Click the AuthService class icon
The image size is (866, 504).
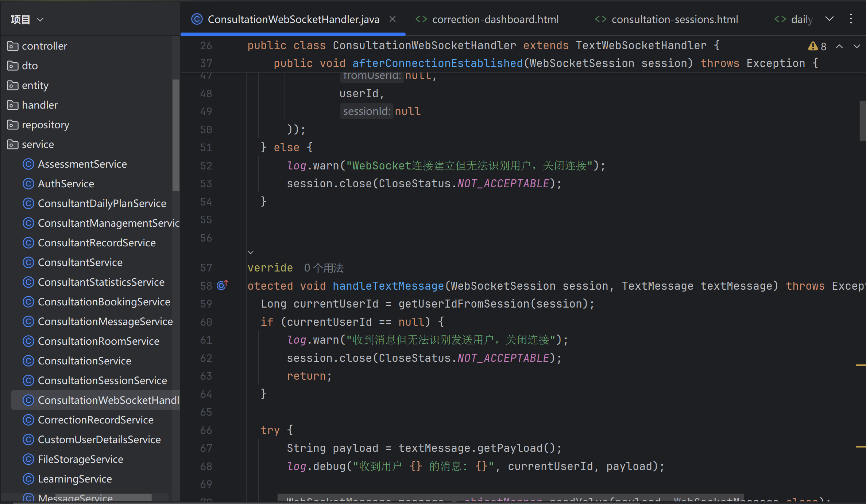[28, 184]
